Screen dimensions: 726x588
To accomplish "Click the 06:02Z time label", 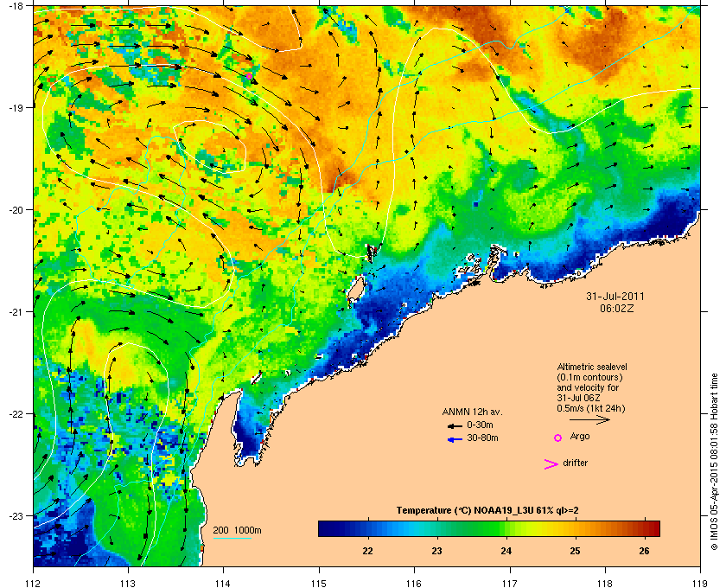I will click(x=616, y=308).
